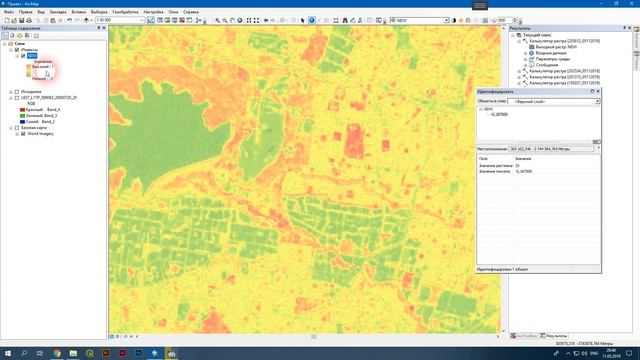The height and width of the screenshot is (360, 640).
Task: Click the Синий Band_2 blue swatch
Action: (23, 122)
